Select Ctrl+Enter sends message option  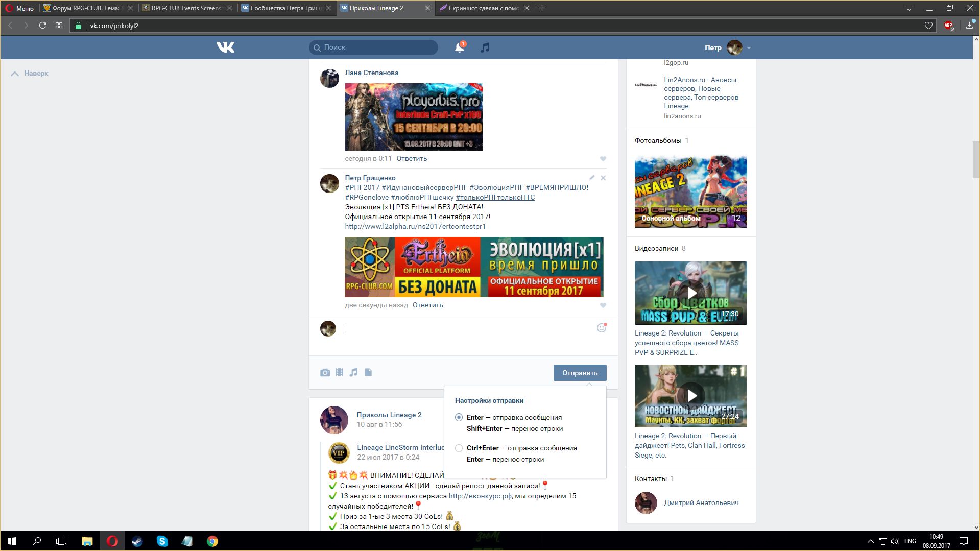[459, 448]
